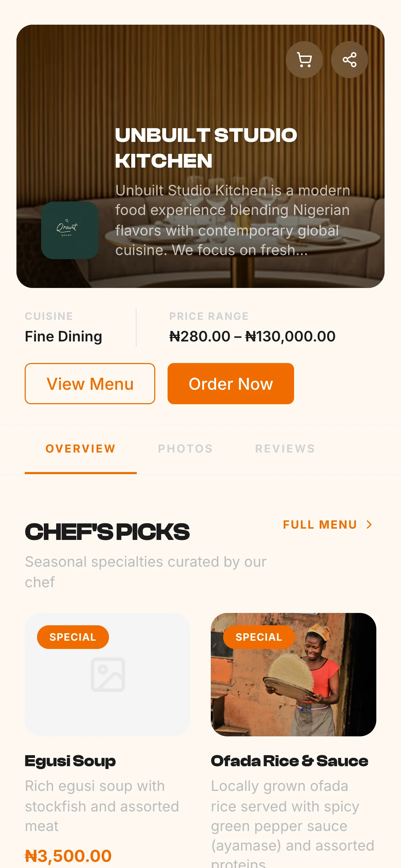Click the Full Menu chevron arrow
The height and width of the screenshot is (868, 401).
pyautogui.click(x=369, y=525)
